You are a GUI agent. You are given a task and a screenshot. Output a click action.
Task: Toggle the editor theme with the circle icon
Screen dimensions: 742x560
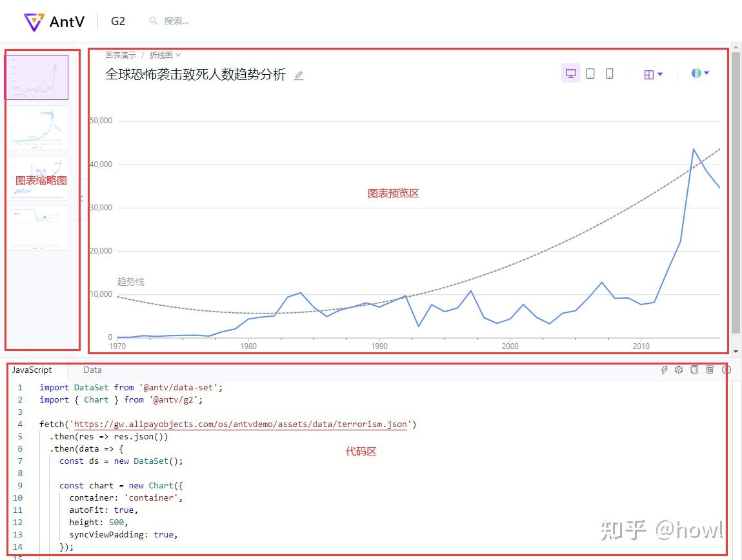pyautogui.click(x=727, y=370)
